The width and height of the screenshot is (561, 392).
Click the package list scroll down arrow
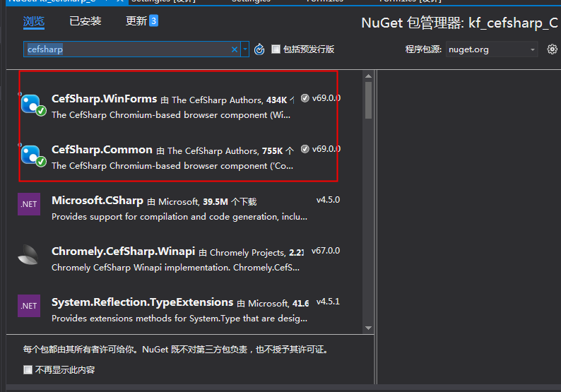369,328
